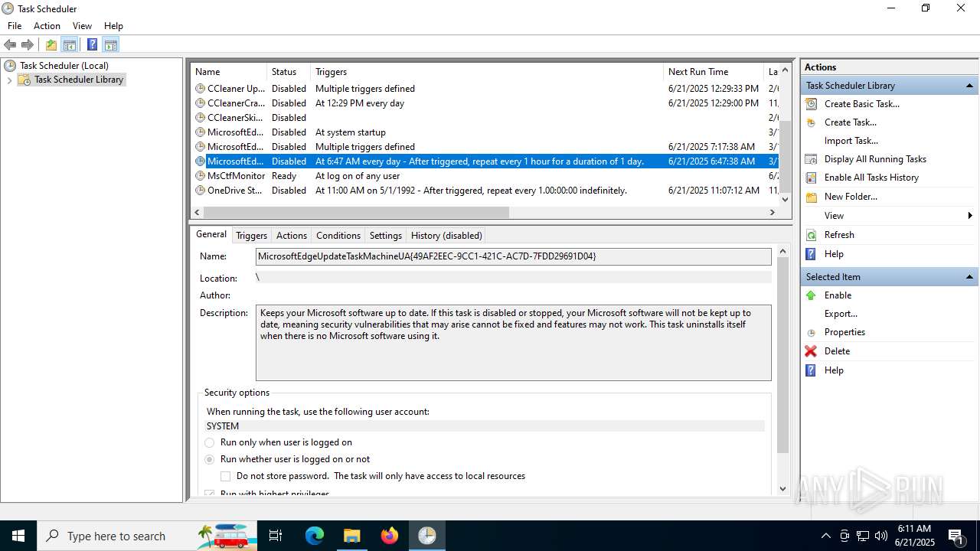Switch to the Conditions tab
This screenshot has width=980, height=551.
click(338, 236)
